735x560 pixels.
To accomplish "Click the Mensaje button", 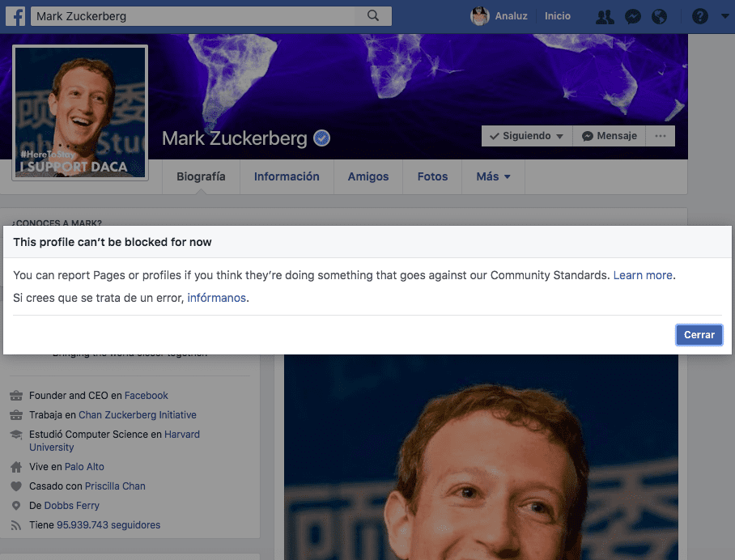I will coord(609,136).
